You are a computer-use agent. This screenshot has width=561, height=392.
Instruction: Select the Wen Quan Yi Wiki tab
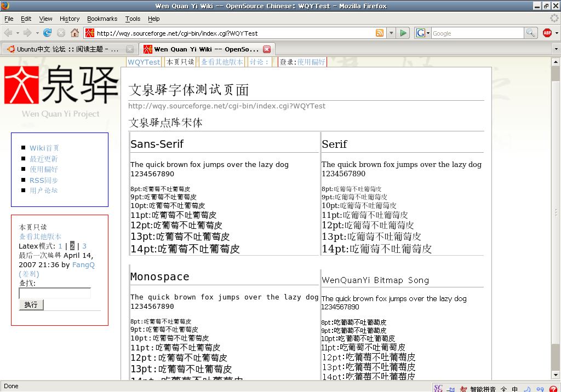[x=207, y=49]
